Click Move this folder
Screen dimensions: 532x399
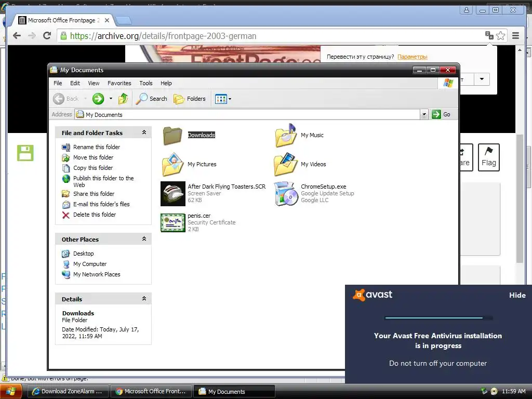click(x=93, y=157)
